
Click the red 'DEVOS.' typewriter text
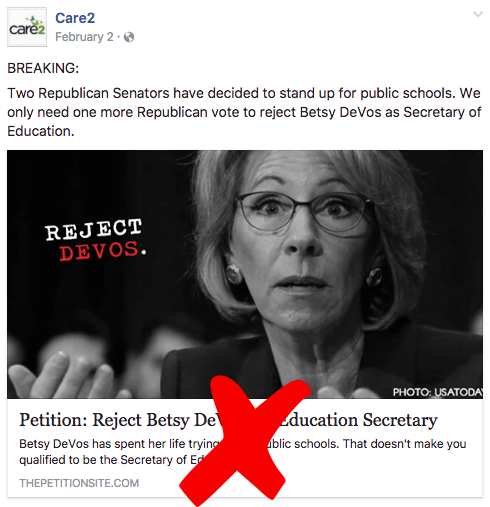[x=103, y=251]
